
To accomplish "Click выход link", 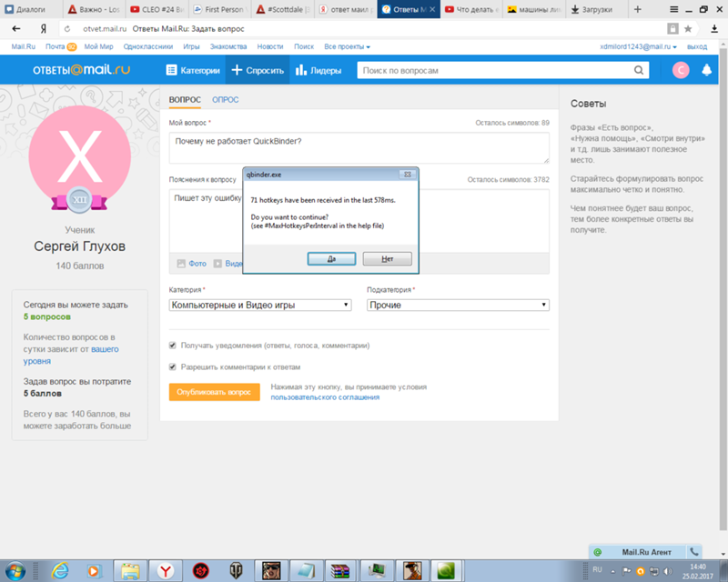I will coord(697,46).
